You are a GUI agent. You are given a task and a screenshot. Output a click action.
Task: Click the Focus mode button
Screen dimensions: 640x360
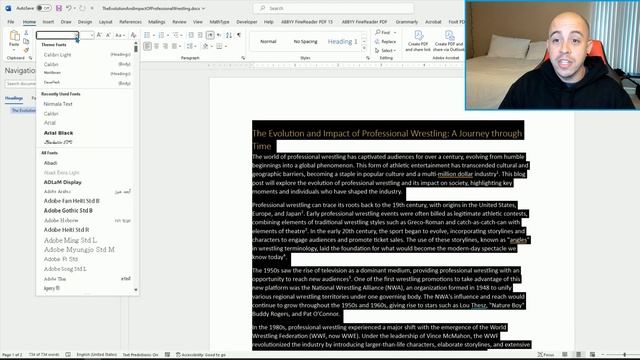(546, 355)
